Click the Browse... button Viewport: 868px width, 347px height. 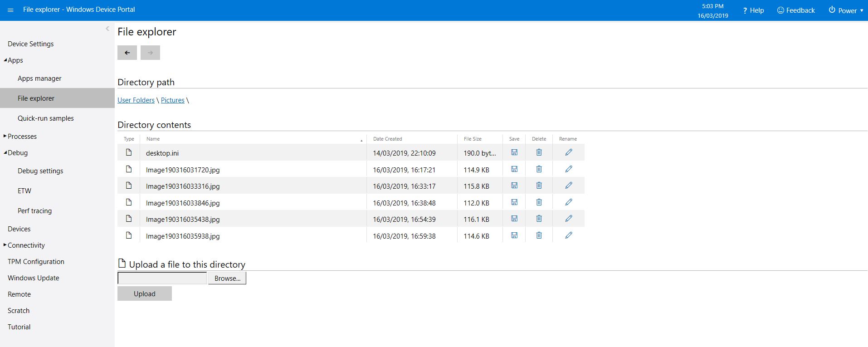pyautogui.click(x=227, y=279)
